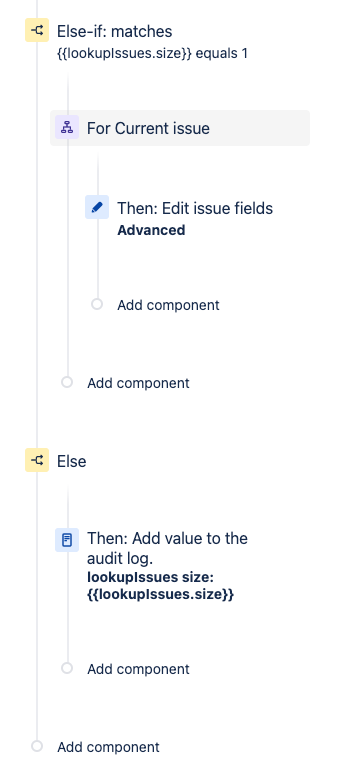Click the Else-if condition branch icon
This screenshot has width=363, height=761.
(x=37, y=31)
